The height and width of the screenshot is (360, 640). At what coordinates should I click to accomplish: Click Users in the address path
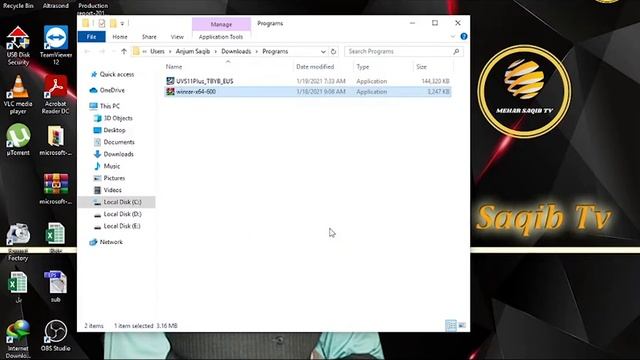coord(157,51)
